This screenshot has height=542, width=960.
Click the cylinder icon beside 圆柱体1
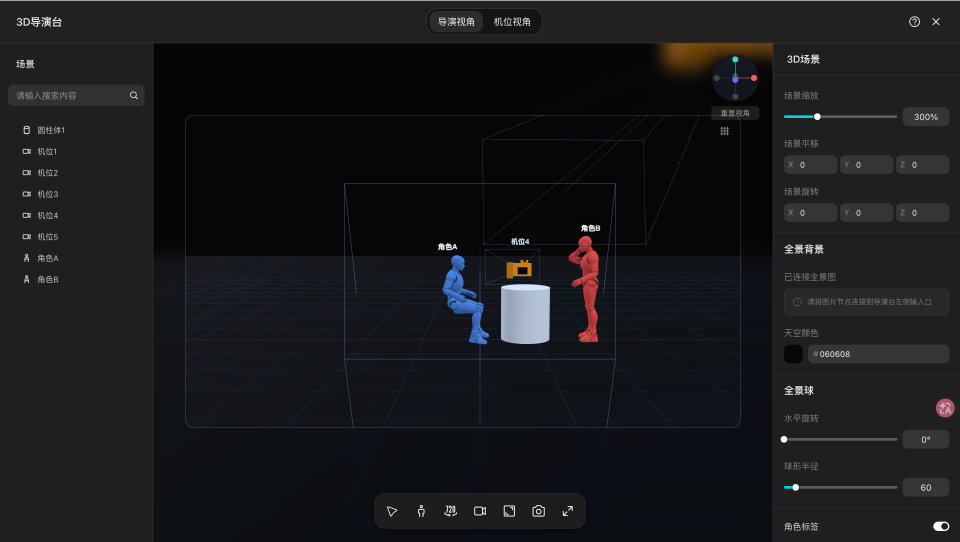point(26,130)
